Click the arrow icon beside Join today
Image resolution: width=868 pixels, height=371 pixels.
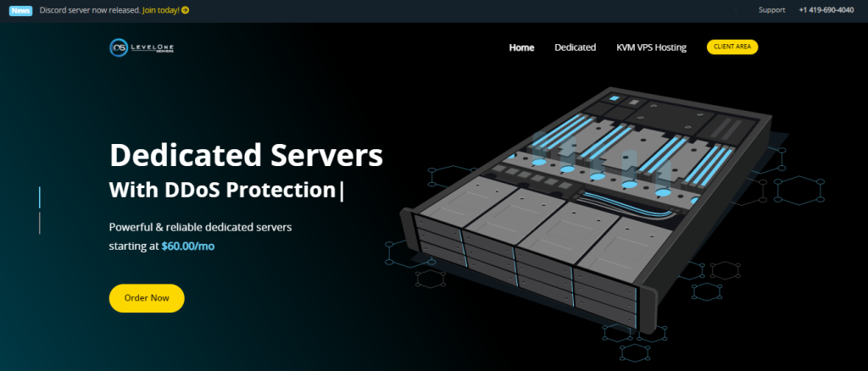[x=185, y=10]
